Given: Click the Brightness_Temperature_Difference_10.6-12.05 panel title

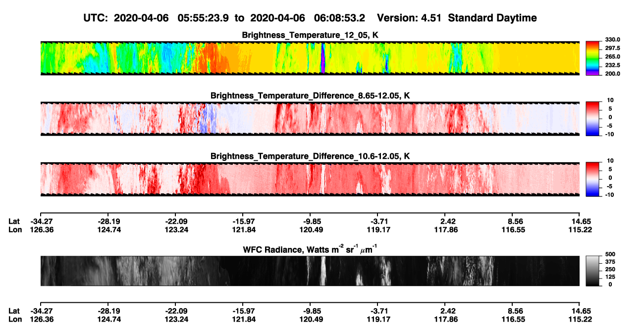Looking at the screenshot, I should [x=310, y=156].
